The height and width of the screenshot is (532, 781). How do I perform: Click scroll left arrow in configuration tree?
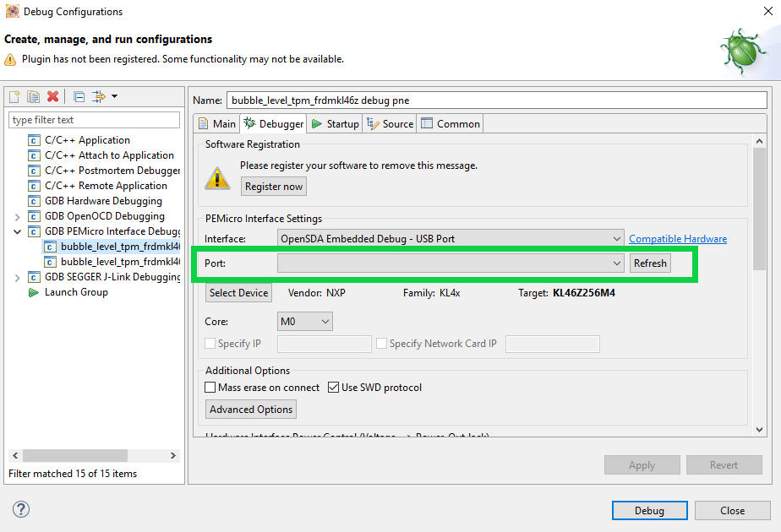tap(15, 455)
